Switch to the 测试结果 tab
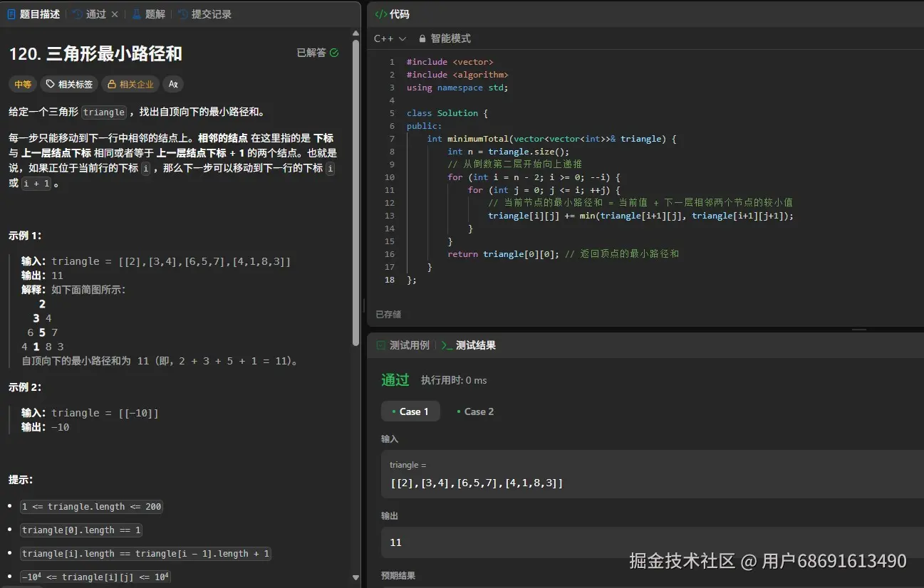The image size is (924, 588). [x=476, y=345]
